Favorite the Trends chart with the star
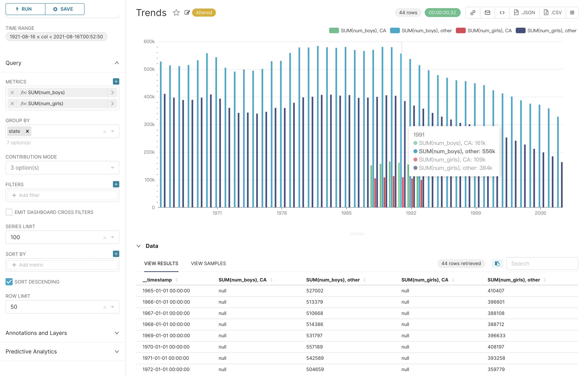The height and width of the screenshot is (376, 588). tap(176, 12)
